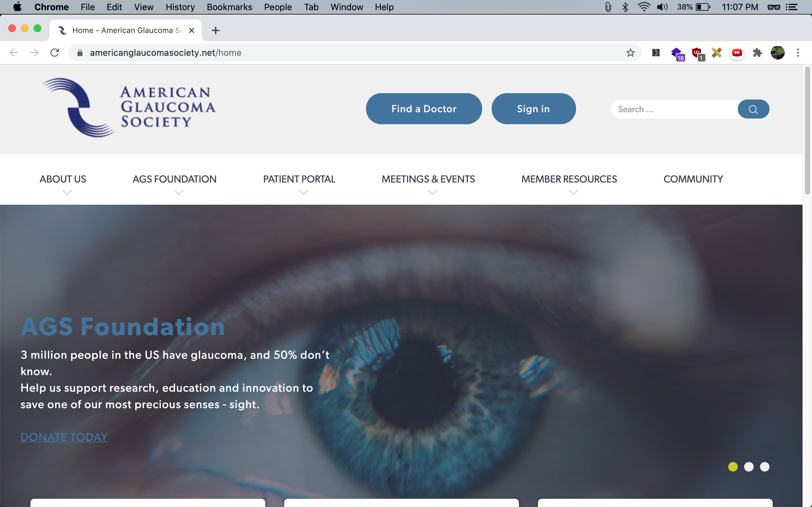The width and height of the screenshot is (812, 507).
Task: Open a new browser tab
Action: click(x=215, y=30)
